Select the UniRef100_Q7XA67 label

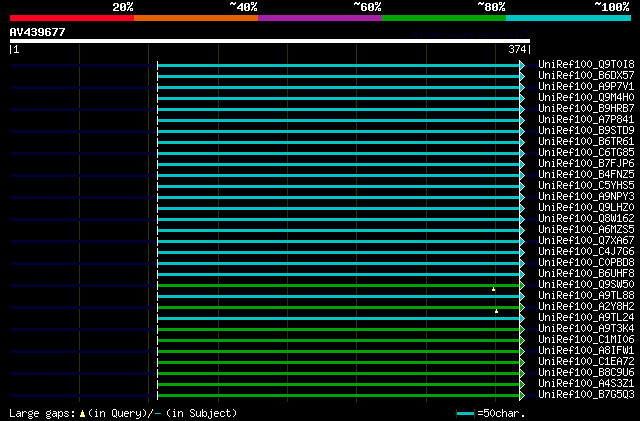[x=586, y=241]
